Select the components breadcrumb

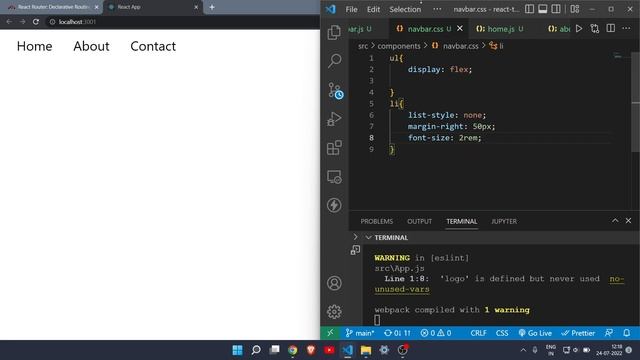coord(399,46)
